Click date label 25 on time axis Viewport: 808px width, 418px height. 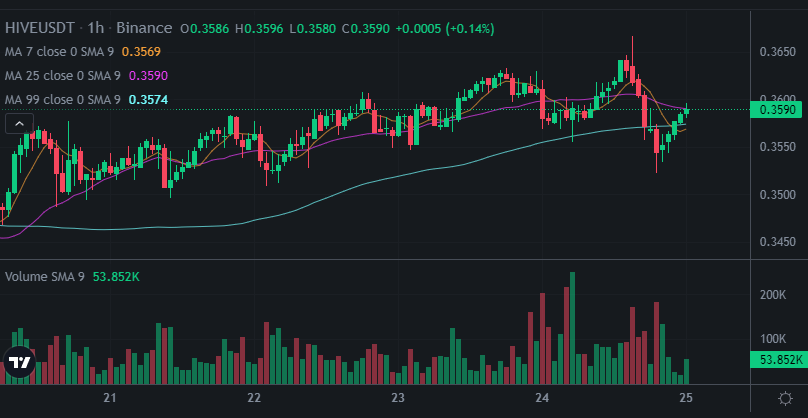(x=686, y=398)
